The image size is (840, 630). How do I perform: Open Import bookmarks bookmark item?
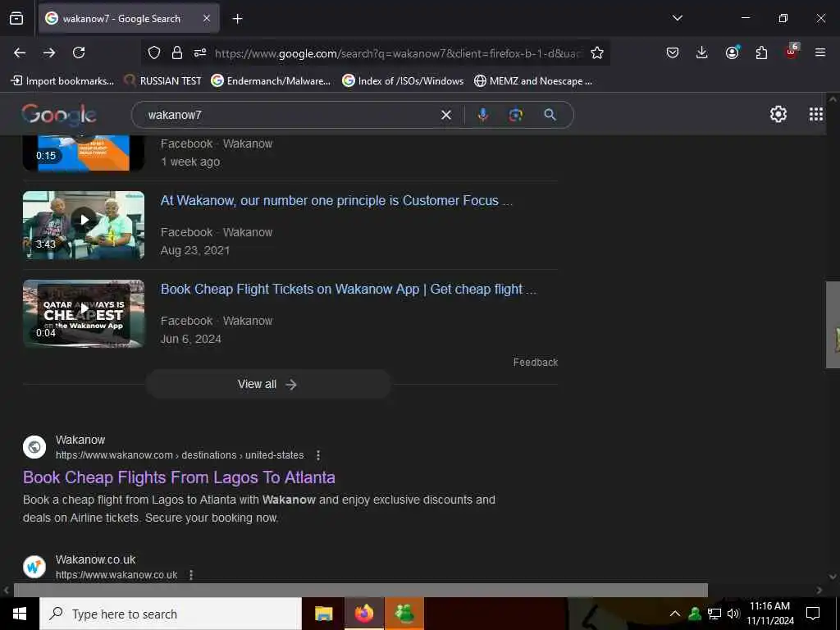pos(62,81)
